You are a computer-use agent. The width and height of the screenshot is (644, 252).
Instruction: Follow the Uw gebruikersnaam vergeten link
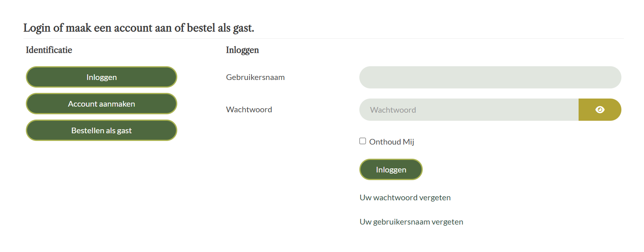(411, 222)
